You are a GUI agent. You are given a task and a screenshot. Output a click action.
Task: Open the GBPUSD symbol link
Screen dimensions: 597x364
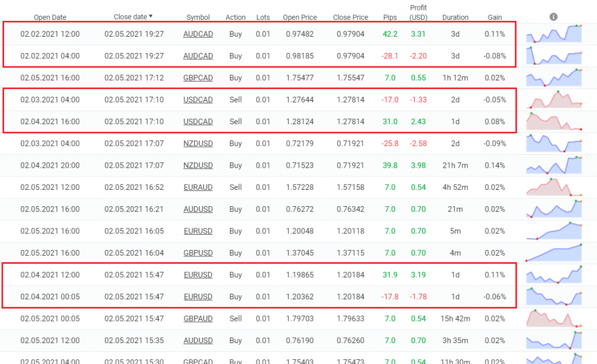[x=198, y=253]
